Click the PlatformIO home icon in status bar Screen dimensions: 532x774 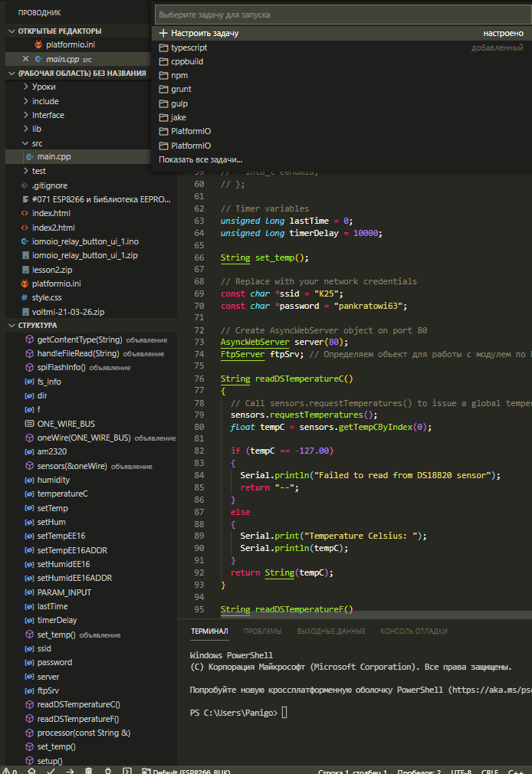tap(31, 769)
